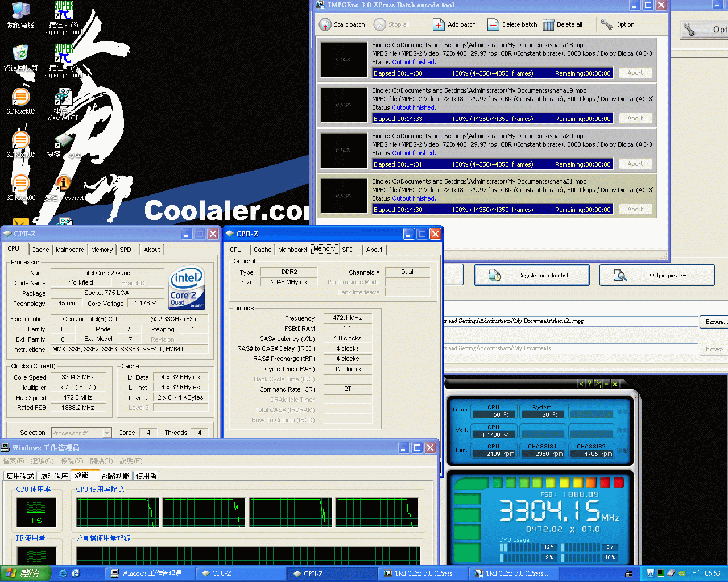Switch to Mainboard tab in left CPU-Z
728x582 pixels.
[70, 250]
